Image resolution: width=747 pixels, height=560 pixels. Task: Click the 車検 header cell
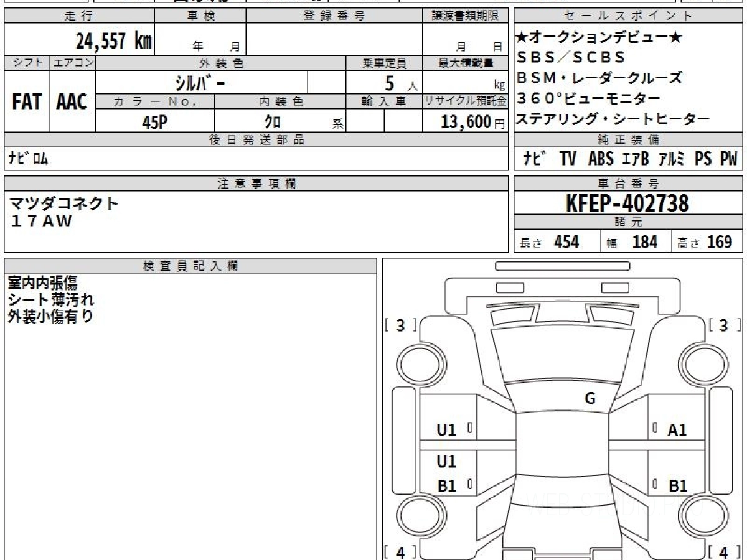[200, 16]
